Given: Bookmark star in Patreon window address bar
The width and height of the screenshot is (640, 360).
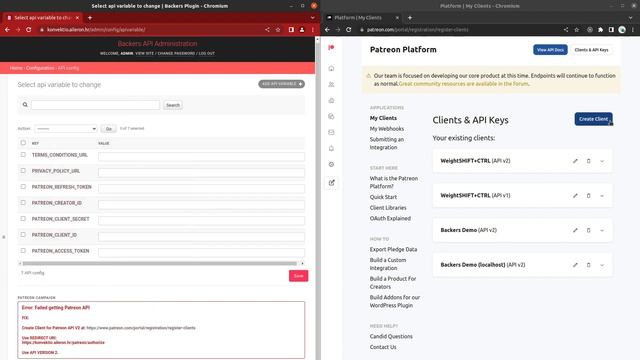Looking at the screenshot, I should point(576,29).
